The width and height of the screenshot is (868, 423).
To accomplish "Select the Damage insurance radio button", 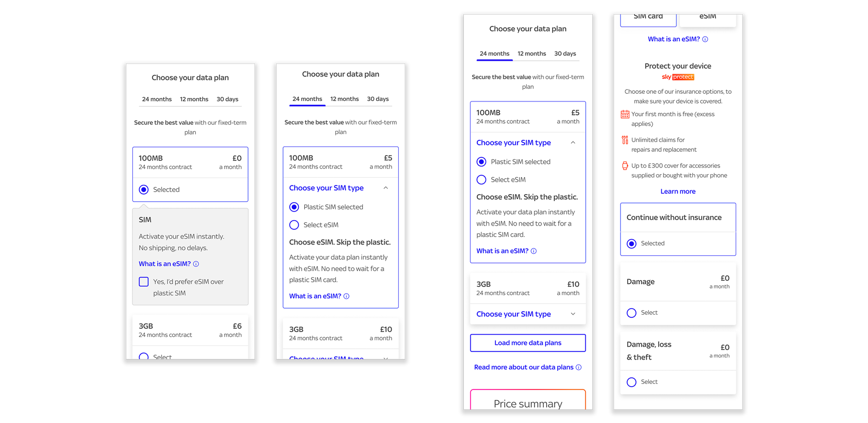I will (x=631, y=313).
